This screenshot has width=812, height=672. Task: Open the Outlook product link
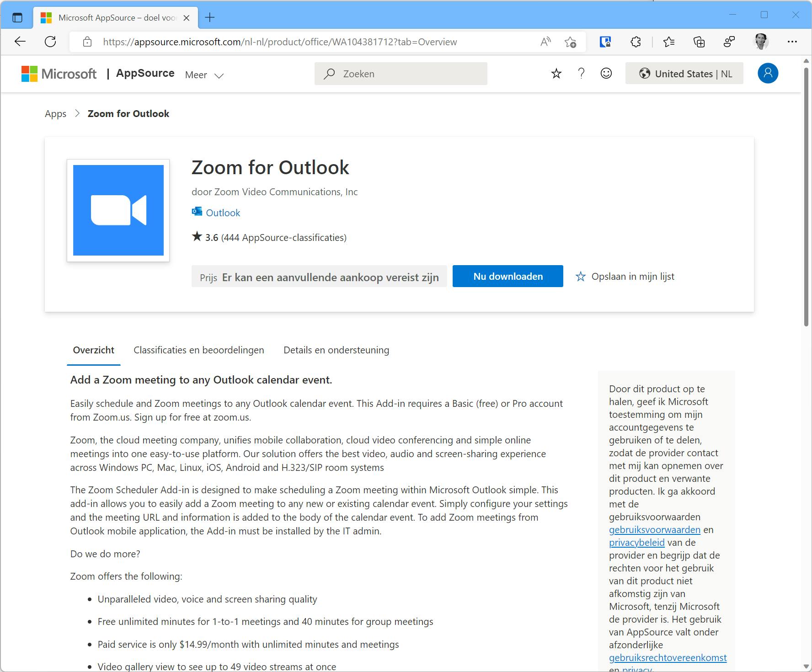tap(223, 213)
